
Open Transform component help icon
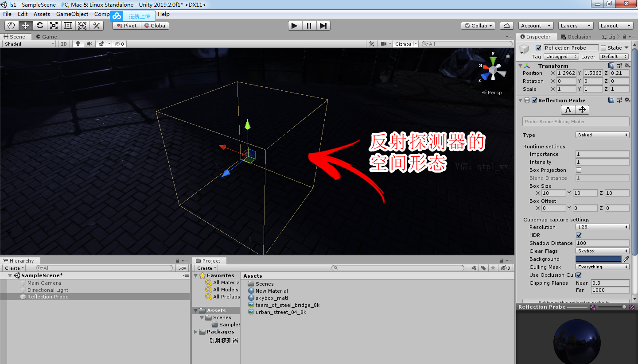(611, 66)
